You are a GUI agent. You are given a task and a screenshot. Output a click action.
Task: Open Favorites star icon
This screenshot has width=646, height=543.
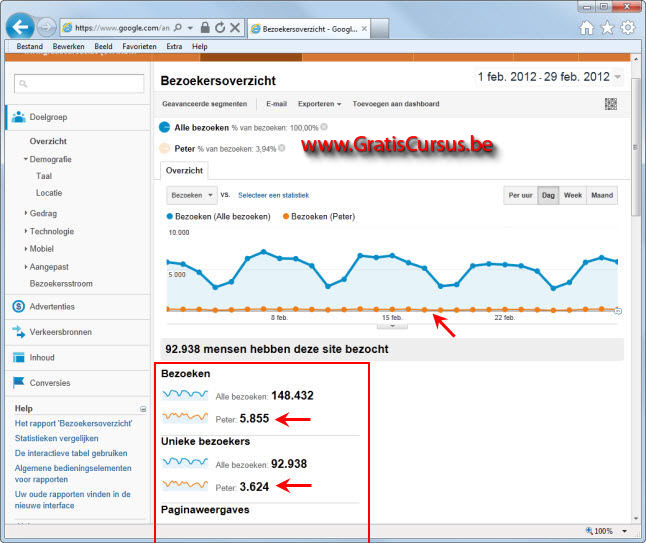click(607, 28)
